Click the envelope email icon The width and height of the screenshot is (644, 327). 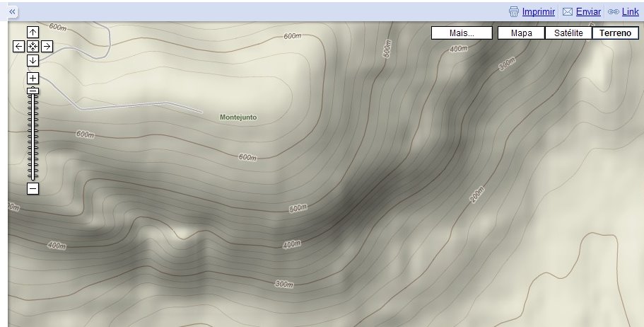coord(567,12)
